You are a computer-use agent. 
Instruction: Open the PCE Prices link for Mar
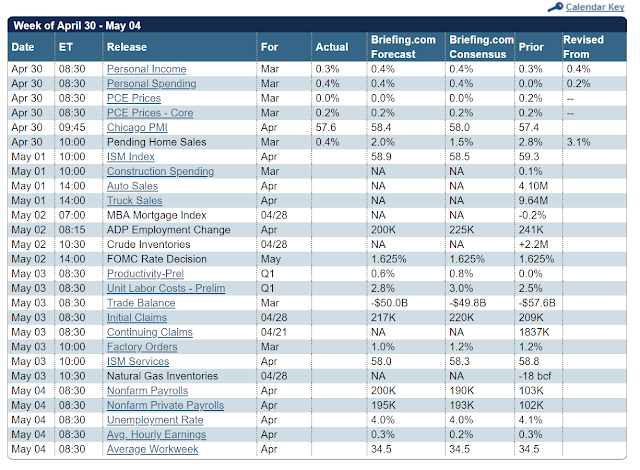[x=134, y=98]
